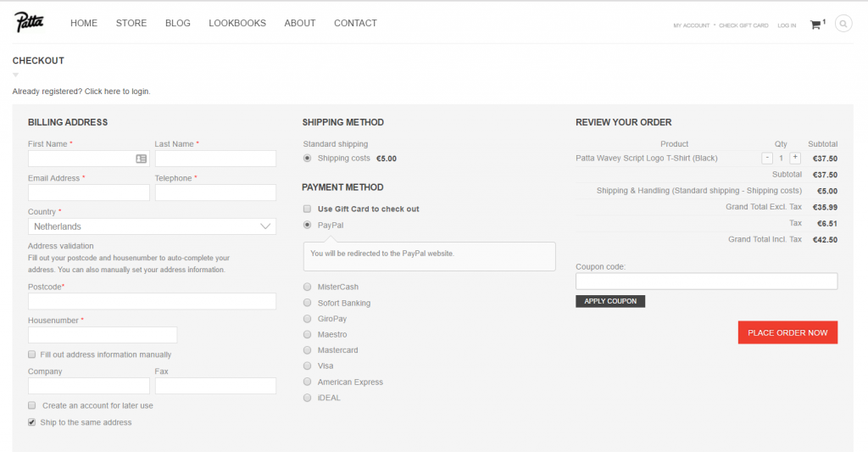This screenshot has width=868, height=452.
Task: Increase quantity with the plus button
Action: 795,159
